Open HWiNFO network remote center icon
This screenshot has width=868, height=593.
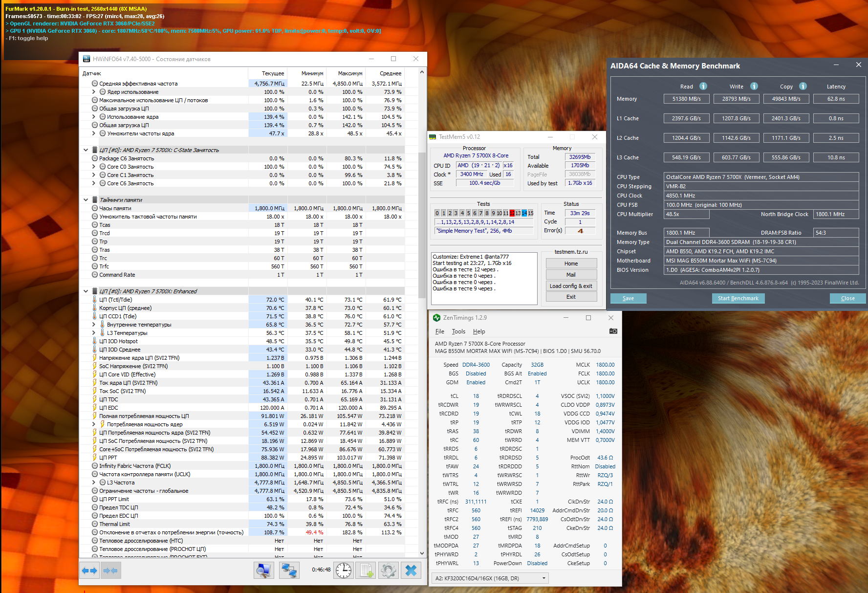(x=289, y=571)
